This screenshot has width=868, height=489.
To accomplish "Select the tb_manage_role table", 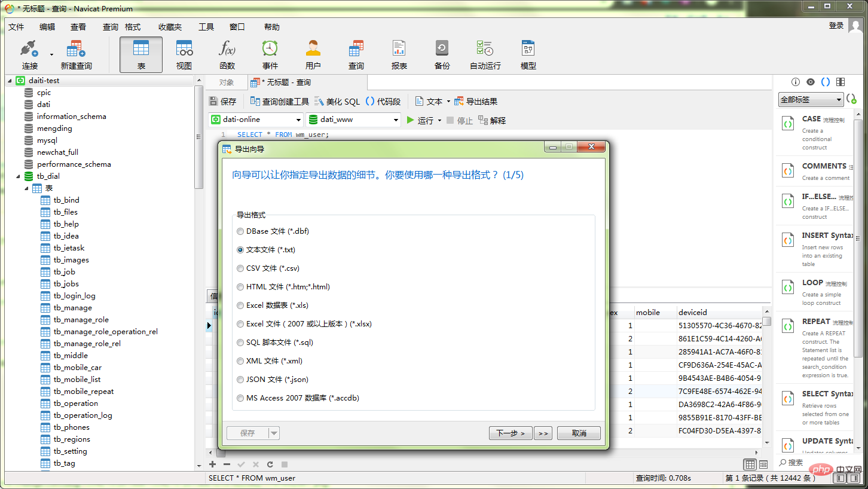I will tap(81, 320).
